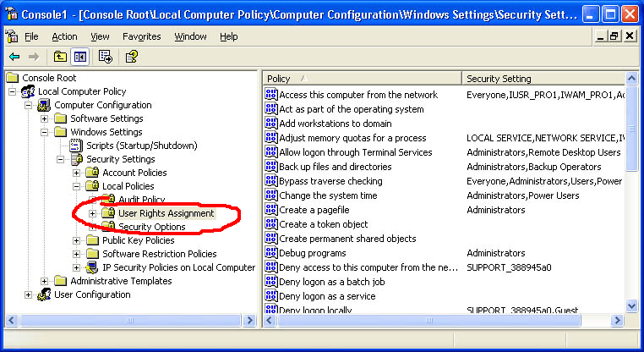
Task: Open the Action menu
Action: coord(64,37)
